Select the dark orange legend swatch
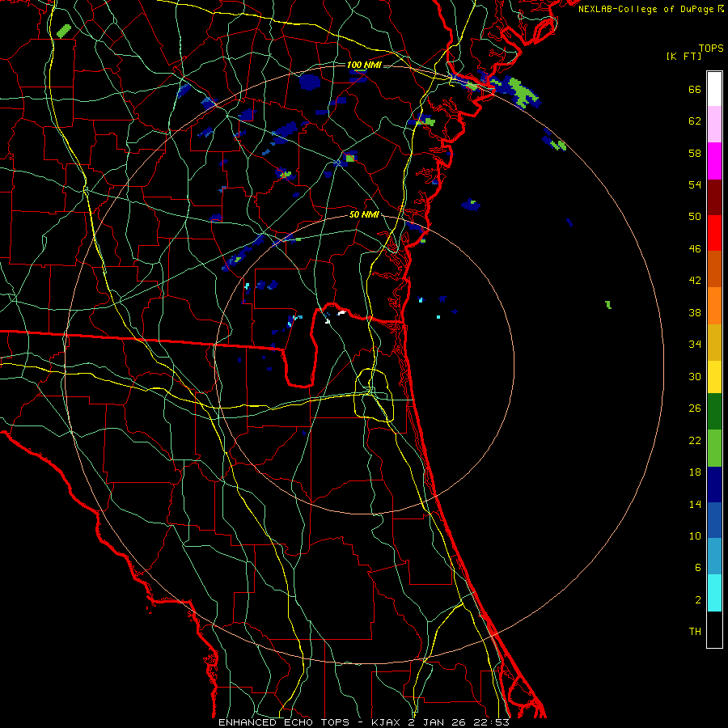Image resolution: width=728 pixels, height=728 pixels. click(714, 269)
